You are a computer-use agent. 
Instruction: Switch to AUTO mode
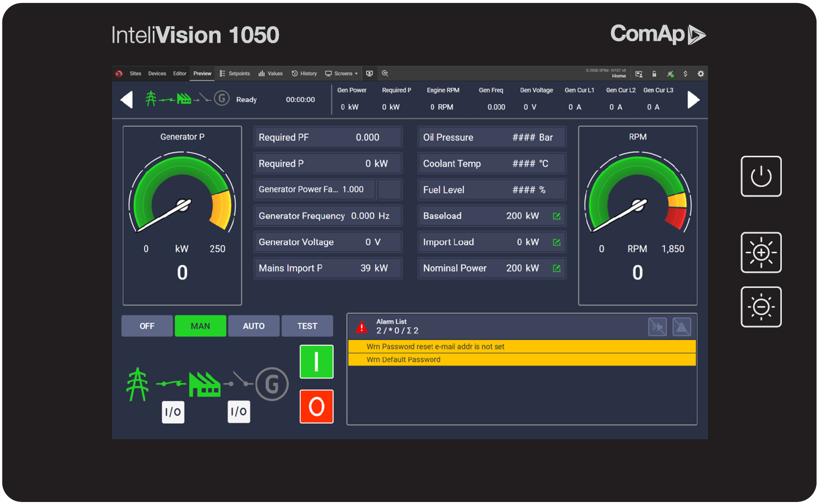click(x=254, y=326)
